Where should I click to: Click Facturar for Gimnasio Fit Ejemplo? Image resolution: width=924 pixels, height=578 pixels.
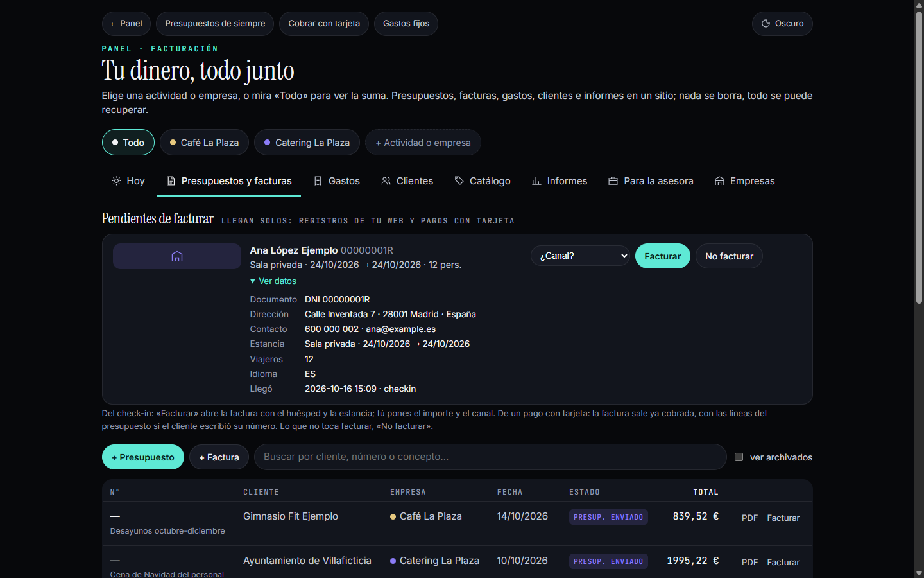coord(783,518)
